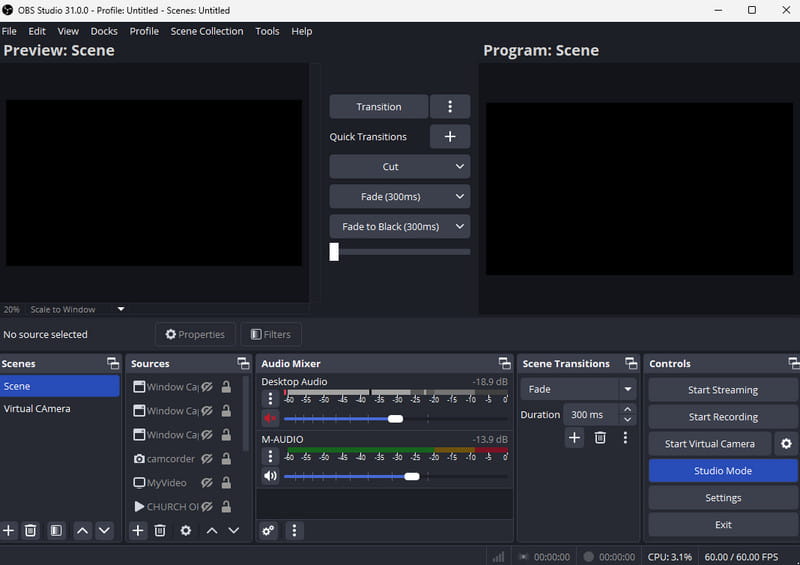Click the Duration 300 ms field
The height and width of the screenshot is (565, 800).
point(592,414)
